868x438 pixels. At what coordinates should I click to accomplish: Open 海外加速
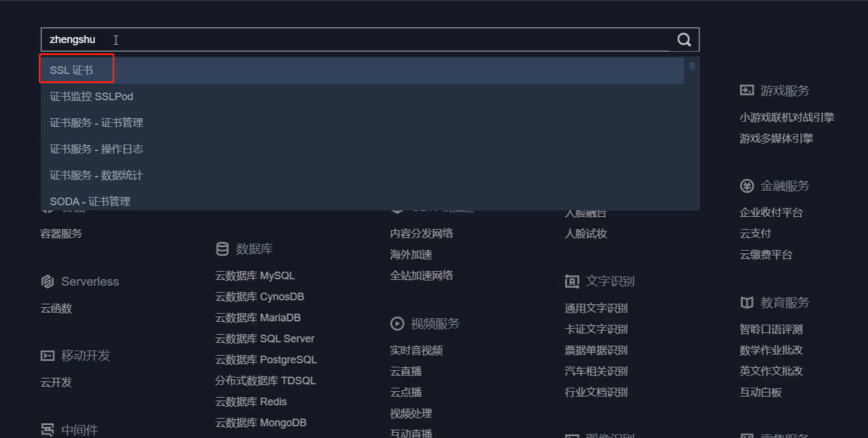411,255
